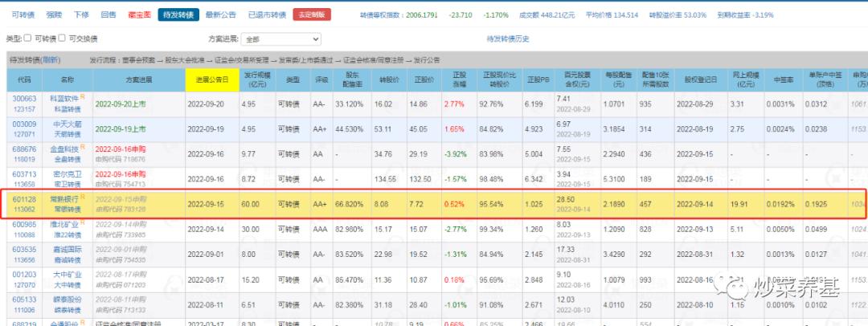Click the R icon beside 常熟银行
The image size is (868, 326).
tap(83, 197)
